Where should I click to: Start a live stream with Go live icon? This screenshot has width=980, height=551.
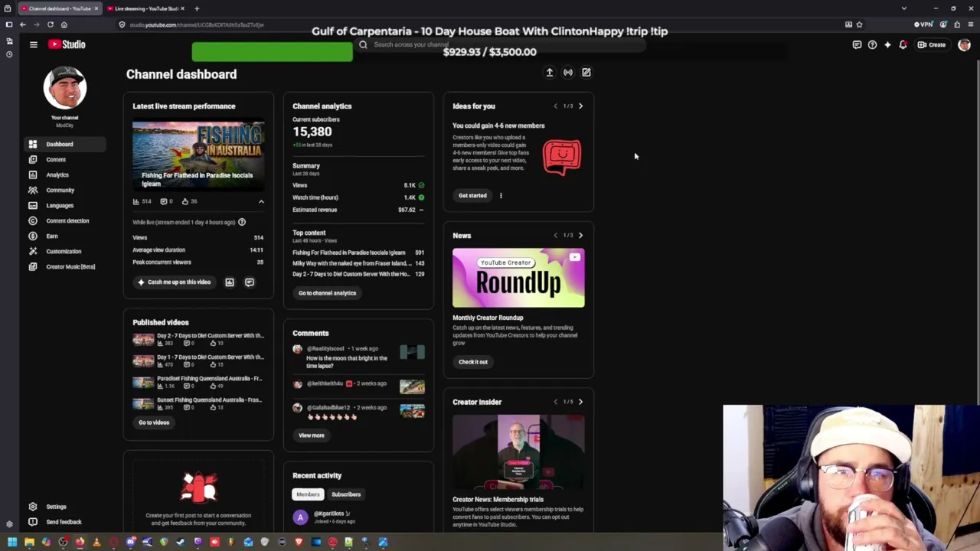[x=568, y=73]
